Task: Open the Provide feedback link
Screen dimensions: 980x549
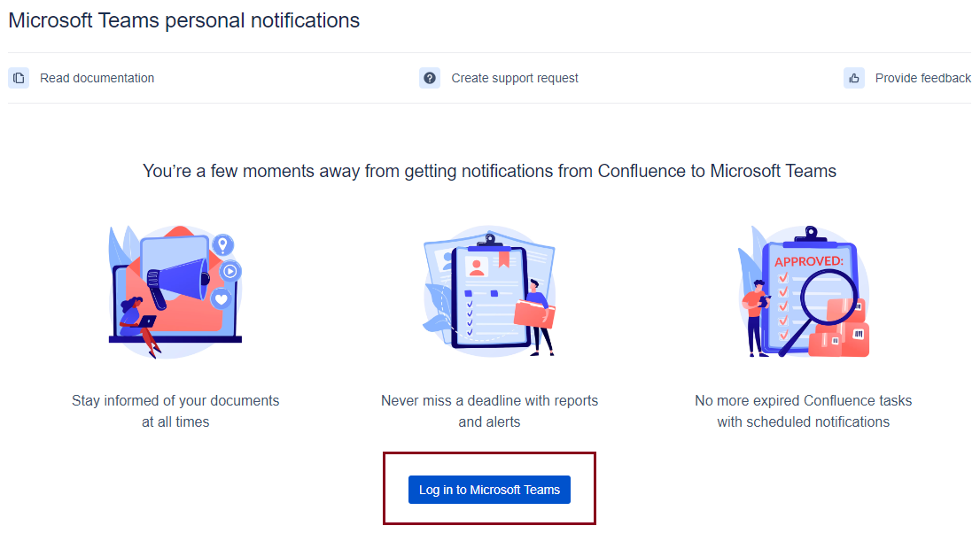Action: pos(922,78)
